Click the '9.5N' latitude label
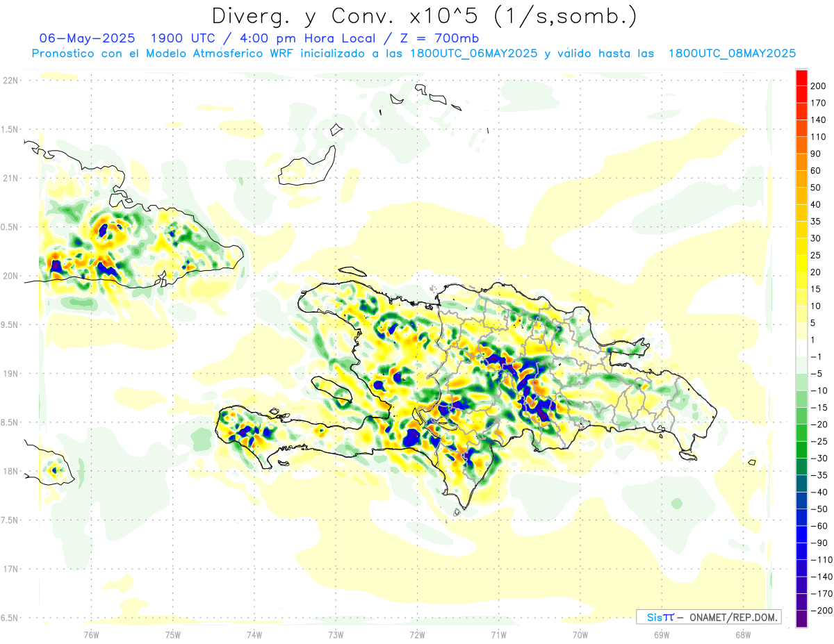Screen dimensions: 834x644 coord(10,324)
